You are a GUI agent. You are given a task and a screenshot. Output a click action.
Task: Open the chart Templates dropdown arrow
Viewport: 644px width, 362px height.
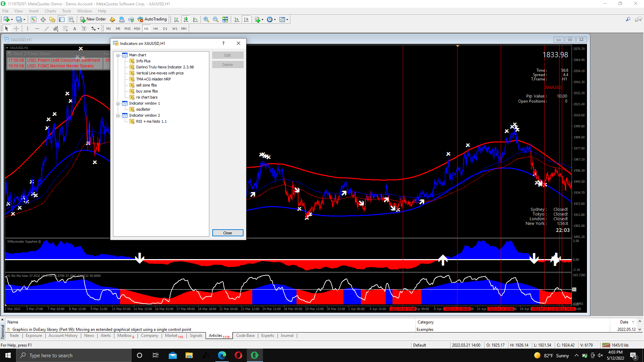point(287,19)
